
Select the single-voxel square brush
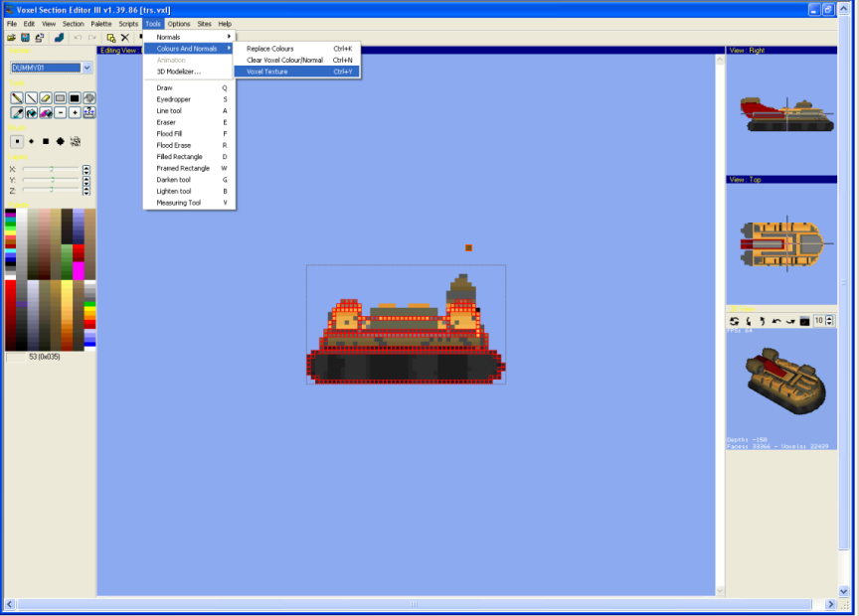(17, 141)
